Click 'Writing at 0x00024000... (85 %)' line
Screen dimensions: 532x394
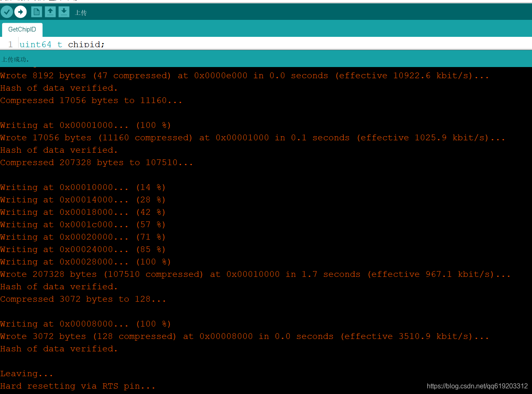point(83,250)
